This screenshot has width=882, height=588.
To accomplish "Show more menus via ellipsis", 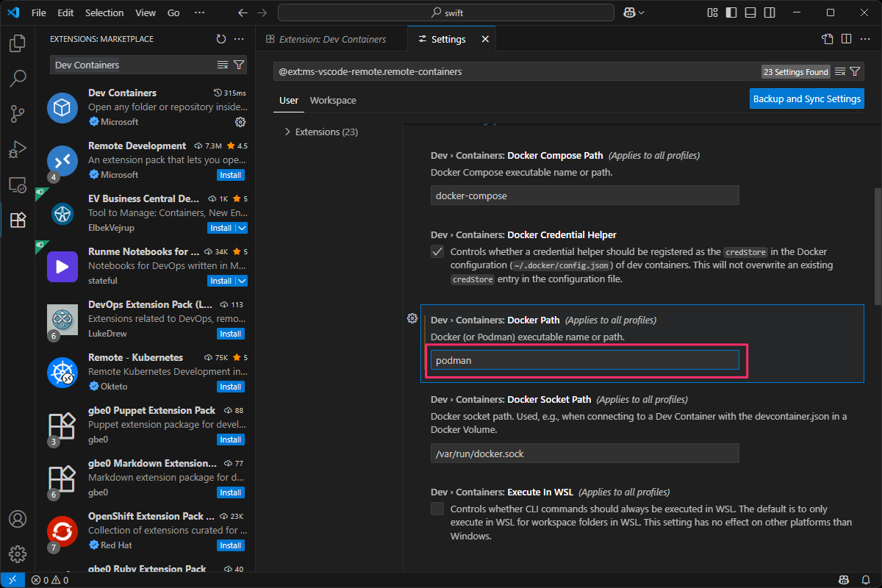I will coord(200,12).
